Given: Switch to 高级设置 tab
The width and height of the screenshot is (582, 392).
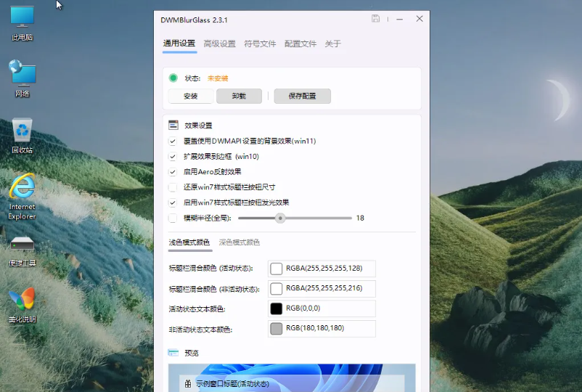Looking at the screenshot, I should [220, 44].
